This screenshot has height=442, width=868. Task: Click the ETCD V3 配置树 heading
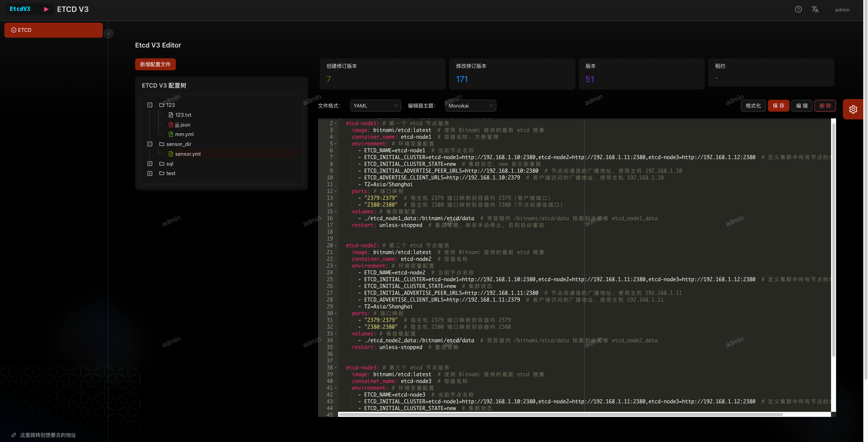(164, 85)
